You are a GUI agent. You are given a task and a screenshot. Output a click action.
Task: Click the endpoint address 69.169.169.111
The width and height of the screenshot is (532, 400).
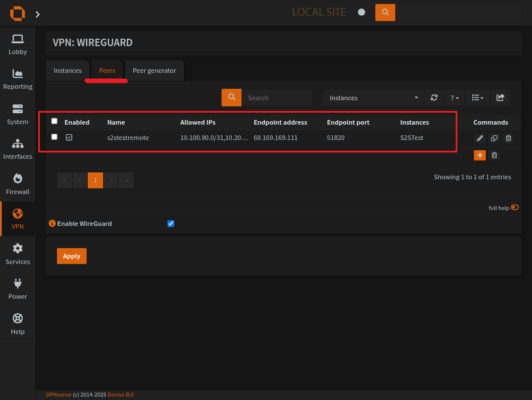pyautogui.click(x=276, y=138)
